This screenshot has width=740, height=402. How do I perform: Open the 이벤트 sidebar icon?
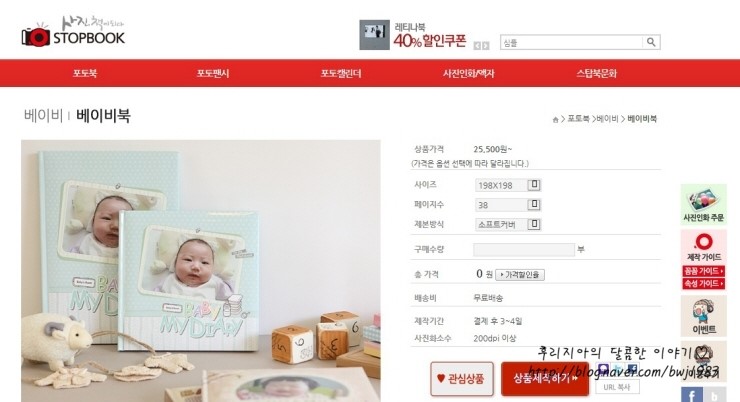[703, 316]
